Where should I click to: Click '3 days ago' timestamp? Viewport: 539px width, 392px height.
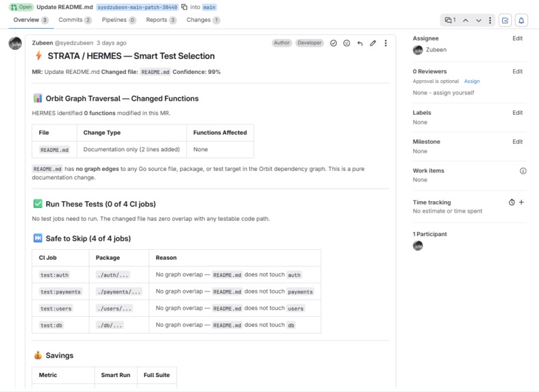[x=112, y=43]
